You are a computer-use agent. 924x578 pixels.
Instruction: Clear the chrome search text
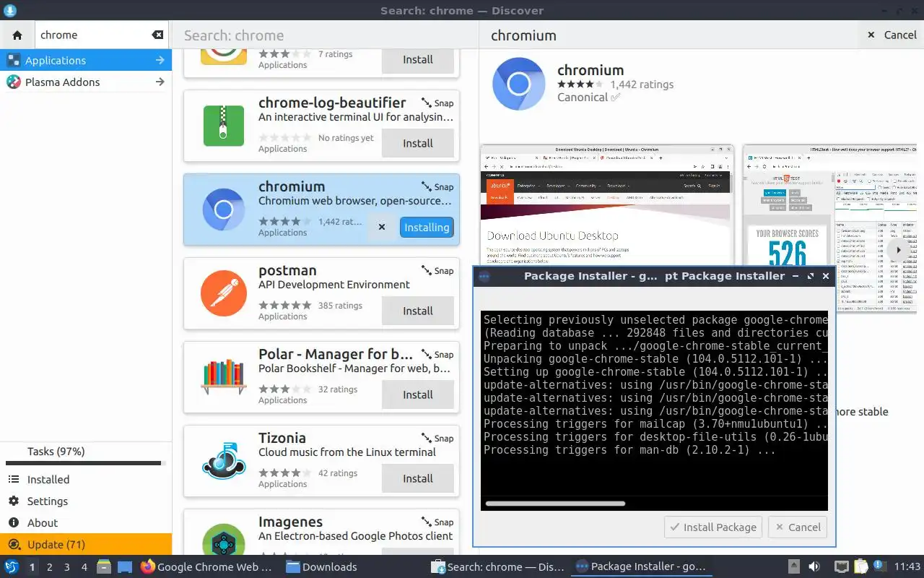157,35
